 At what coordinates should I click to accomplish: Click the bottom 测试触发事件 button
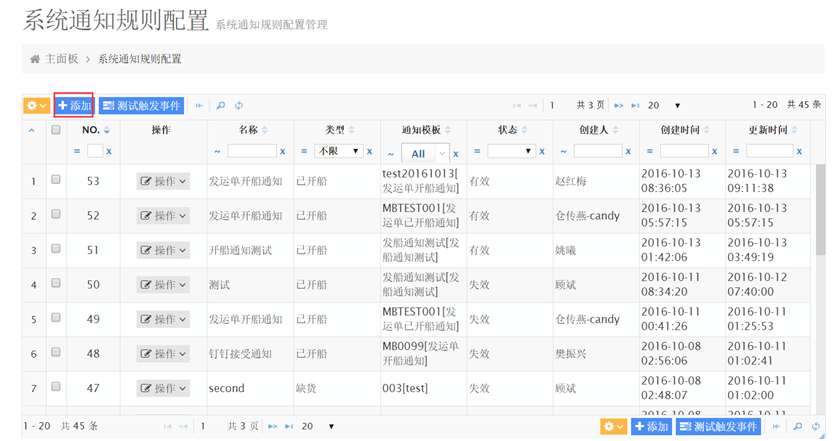point(718,427)
